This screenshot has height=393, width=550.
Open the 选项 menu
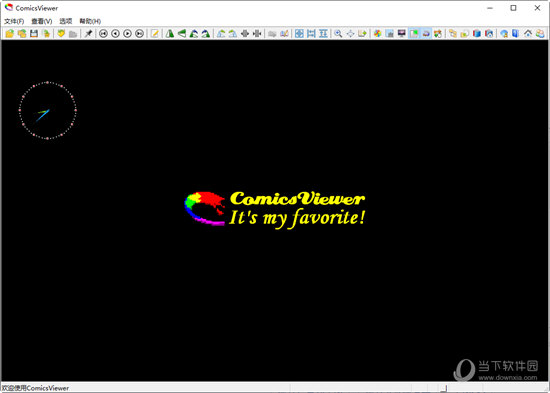click(66, 21)
